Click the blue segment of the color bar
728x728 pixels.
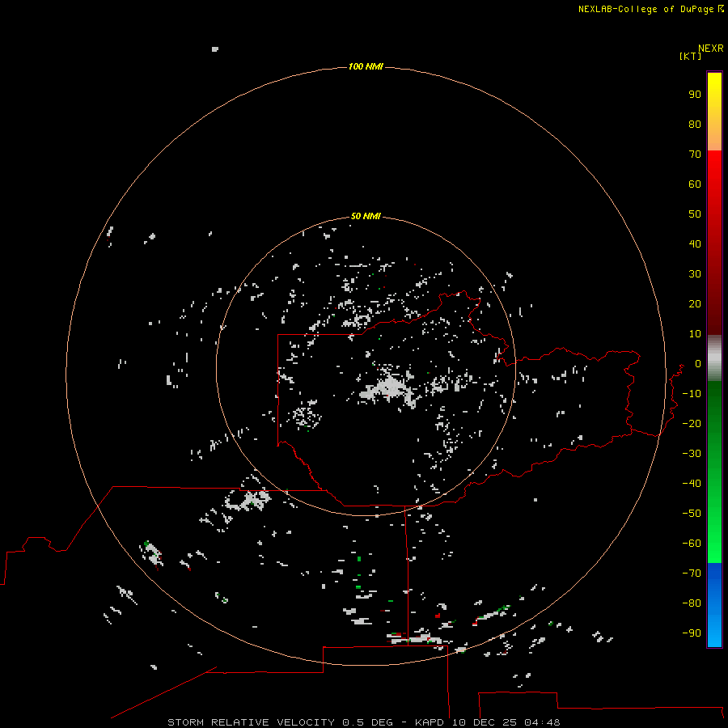pyautogui.click(x=714, y=605)
